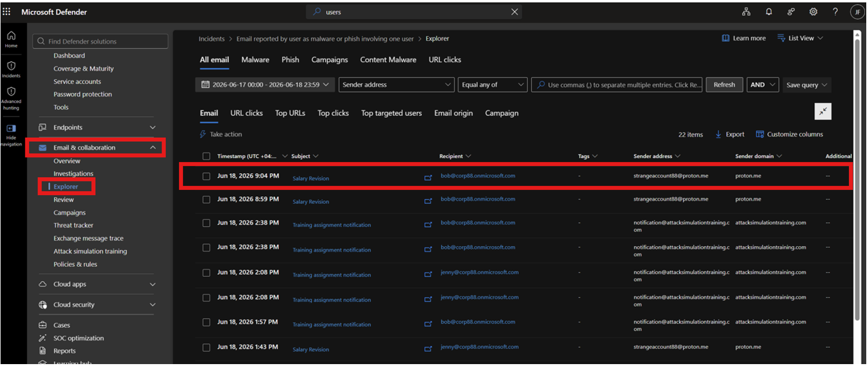Open the network topology icon in header
This screenshot has height=367, width=868.
coord(746,12)
